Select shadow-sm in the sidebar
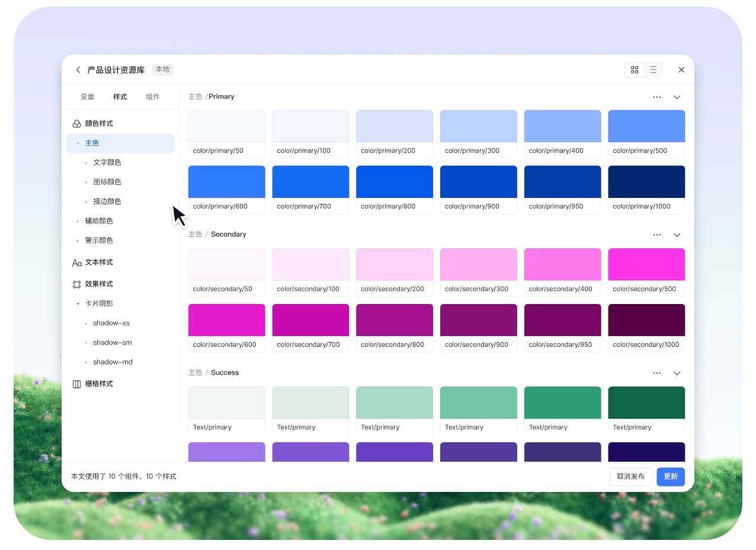This screenshot has height=550, width=756. pyautogui.click(x=112, y=343)
